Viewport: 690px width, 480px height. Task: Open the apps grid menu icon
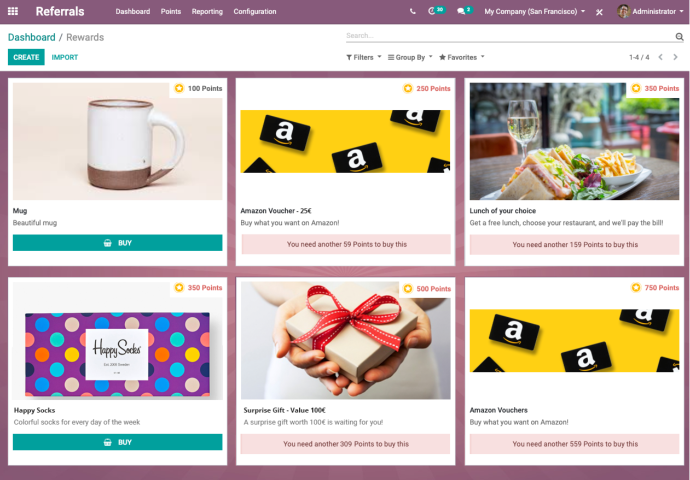[13, 11]
